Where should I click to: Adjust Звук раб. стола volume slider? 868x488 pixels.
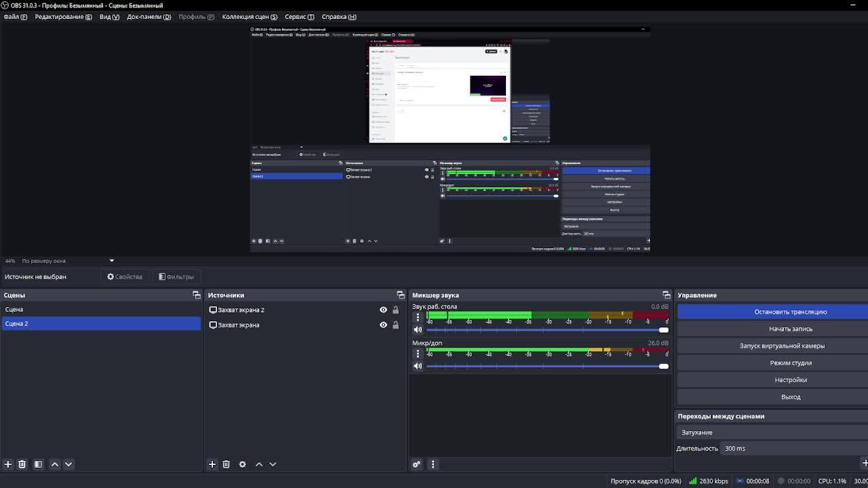click(547, 330)
